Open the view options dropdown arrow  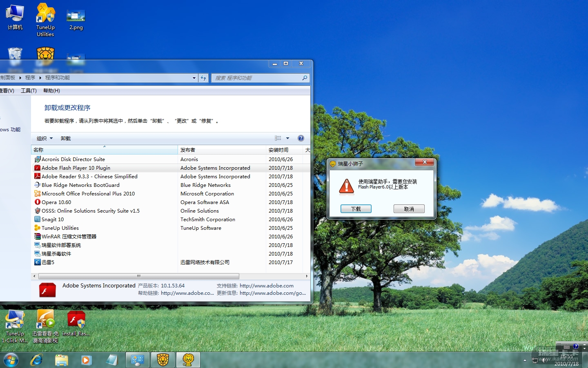click(287, 138)
